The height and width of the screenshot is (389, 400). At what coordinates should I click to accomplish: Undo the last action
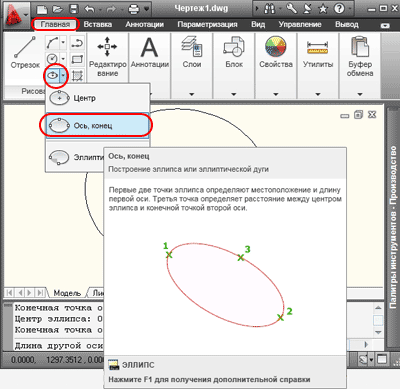coord(90,9)
